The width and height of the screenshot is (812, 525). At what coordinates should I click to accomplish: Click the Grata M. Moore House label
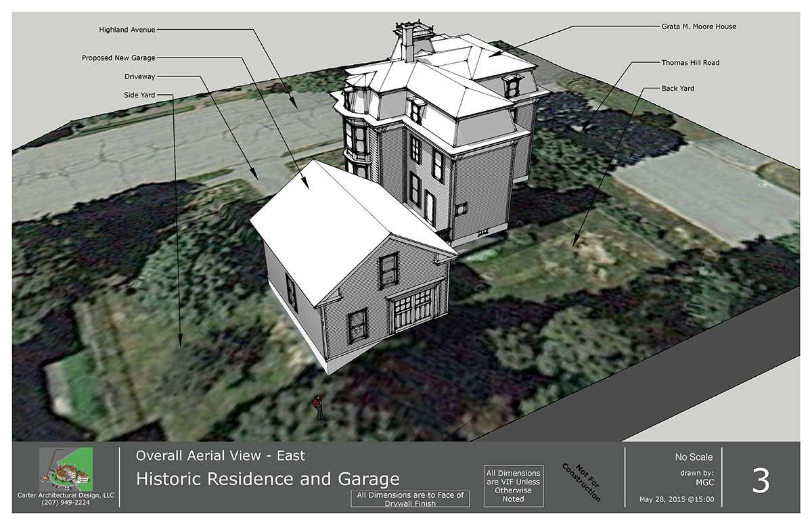699,26
